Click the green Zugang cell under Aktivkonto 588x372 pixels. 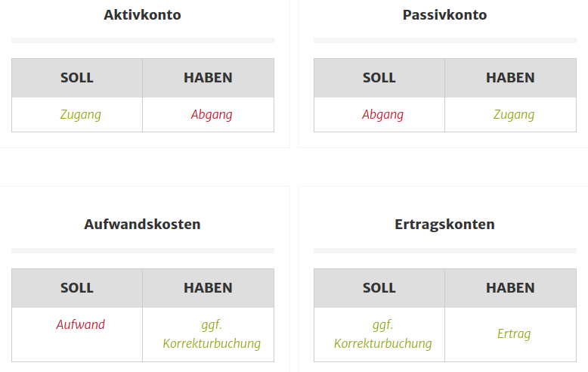pos(80,115)
